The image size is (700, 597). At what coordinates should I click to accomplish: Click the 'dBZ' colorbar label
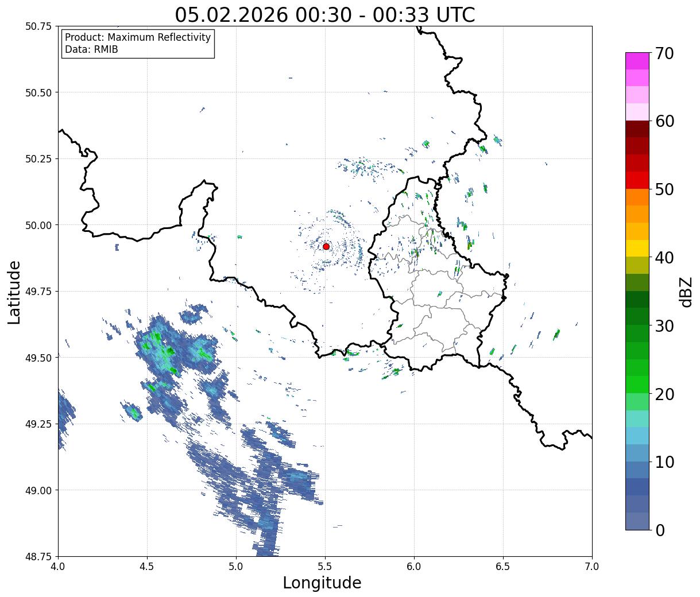point(686,292)
